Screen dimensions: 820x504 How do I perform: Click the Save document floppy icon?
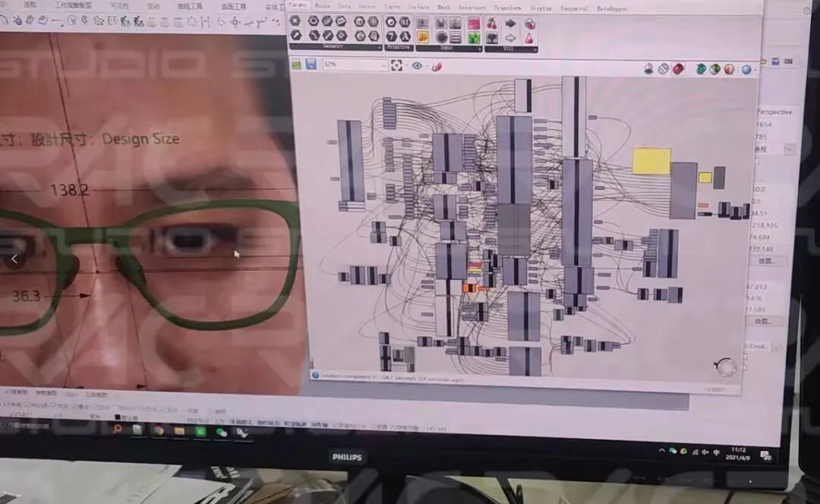311,64
